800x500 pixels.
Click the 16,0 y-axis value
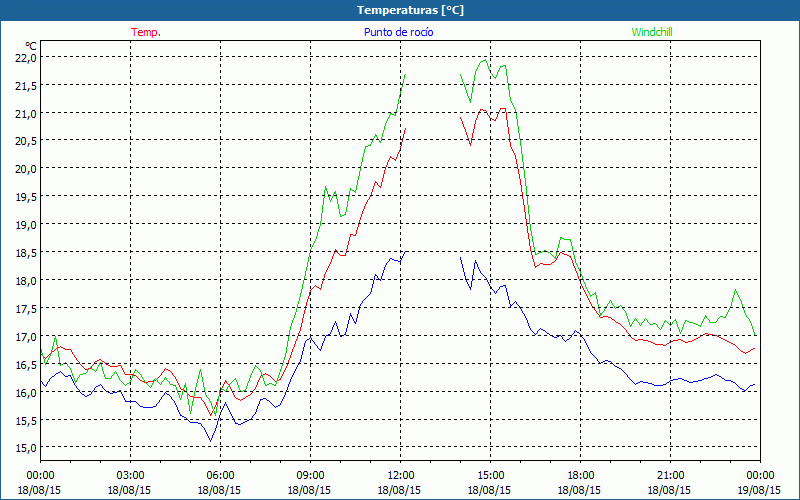tap(25, 393)
